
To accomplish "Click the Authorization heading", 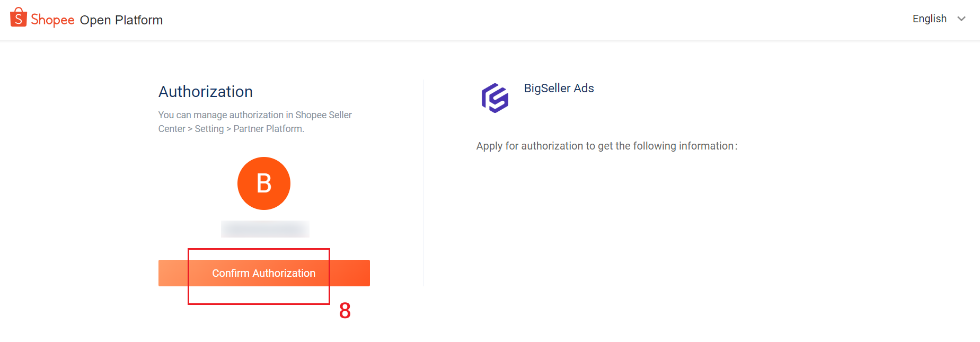I will pos(206,92).
